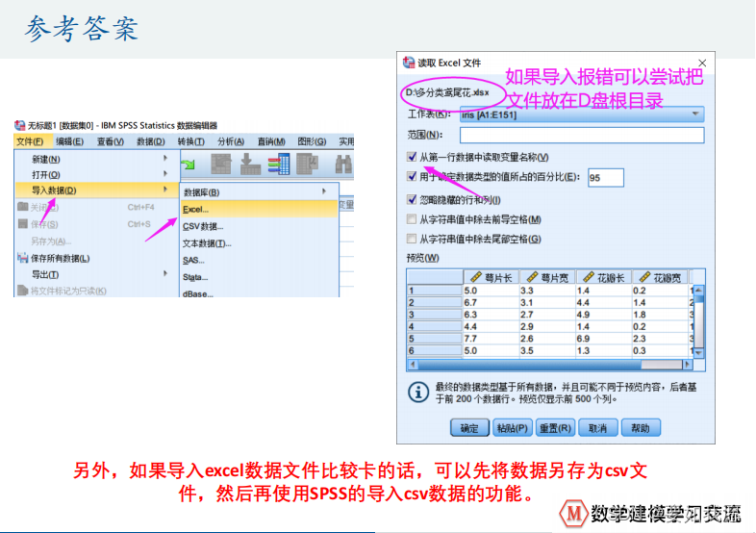Toggle the data type percentage checkbox

(x=412, y=176)
